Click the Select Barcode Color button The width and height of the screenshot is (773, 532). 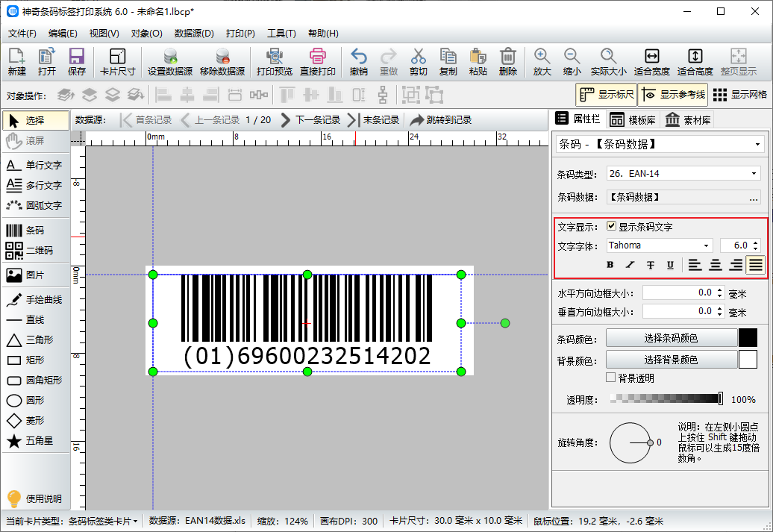671,338
